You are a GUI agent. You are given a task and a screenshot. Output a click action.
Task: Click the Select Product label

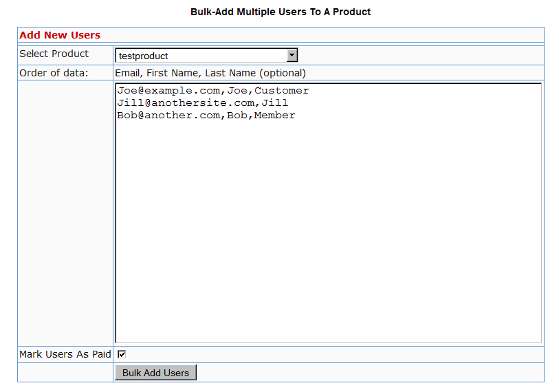point(54,54)
